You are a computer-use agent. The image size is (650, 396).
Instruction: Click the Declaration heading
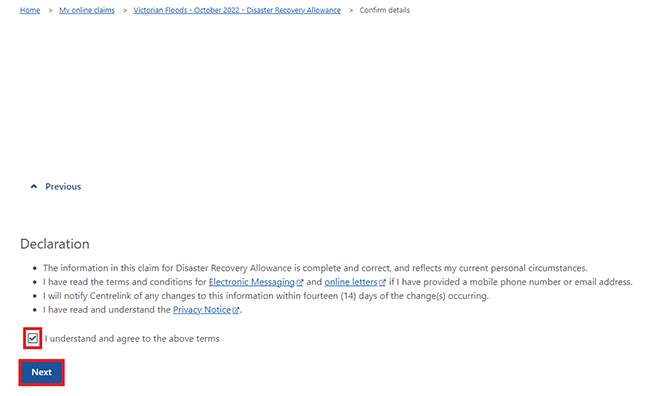(55, 244)
